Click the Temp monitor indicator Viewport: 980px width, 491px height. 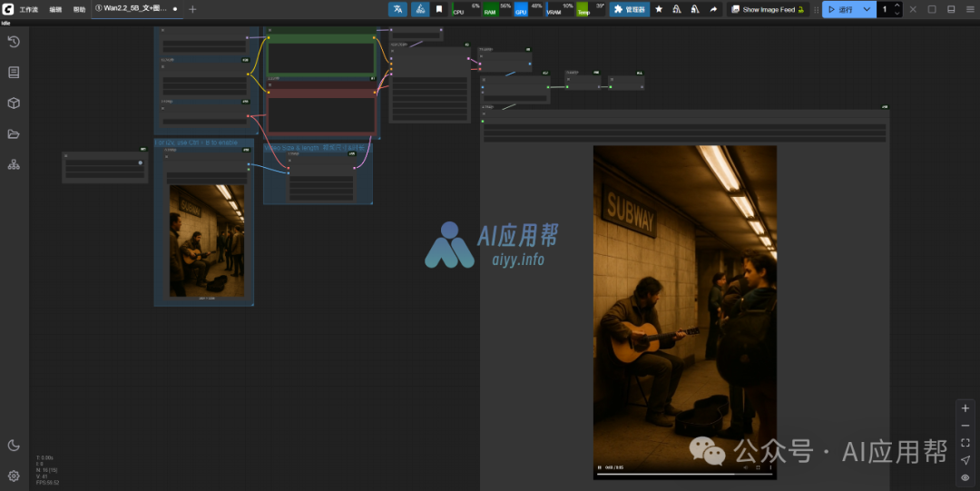click(591, 9)
